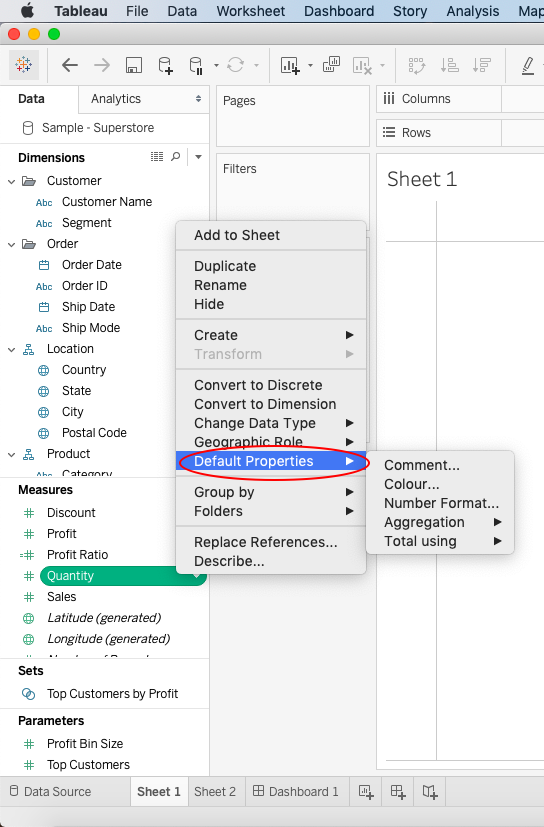Click the highlight pen icon
The image size is (544, 827).
click(528, 65)
